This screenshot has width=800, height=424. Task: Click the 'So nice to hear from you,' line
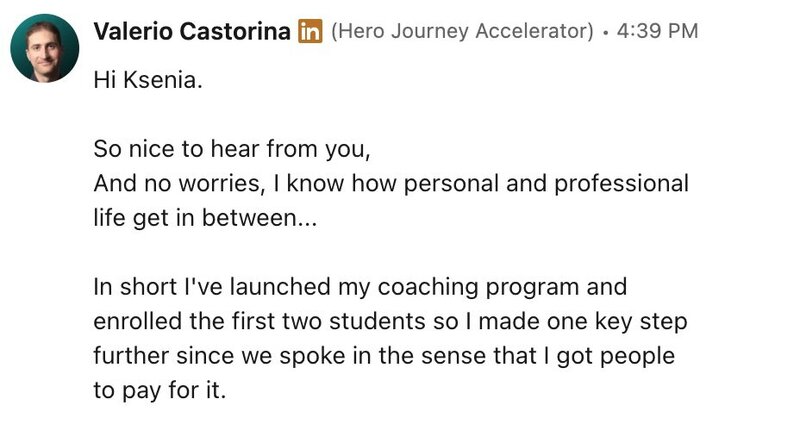(x=232, y=149)
